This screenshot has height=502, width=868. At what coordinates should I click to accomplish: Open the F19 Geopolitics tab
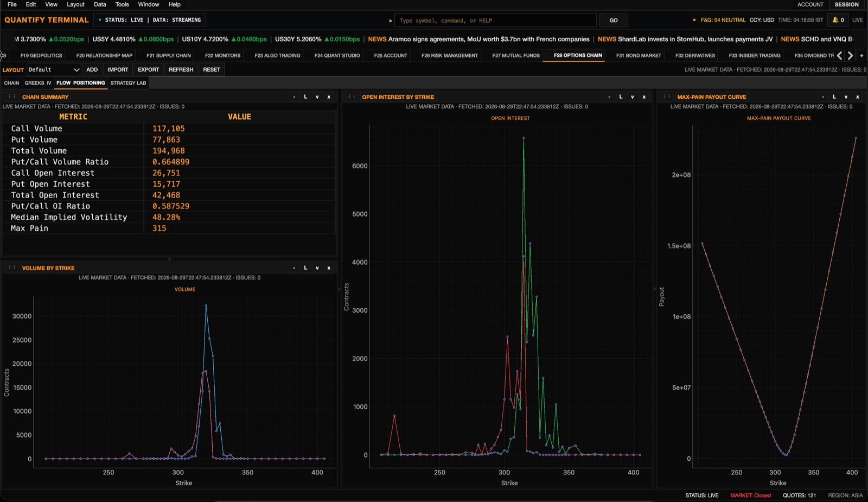(41, 55)
